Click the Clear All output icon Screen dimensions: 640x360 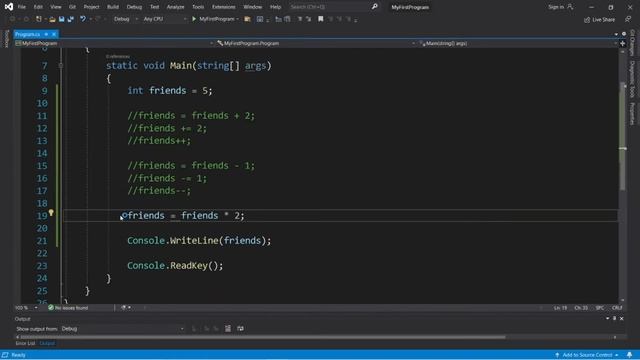coord(228,329)
